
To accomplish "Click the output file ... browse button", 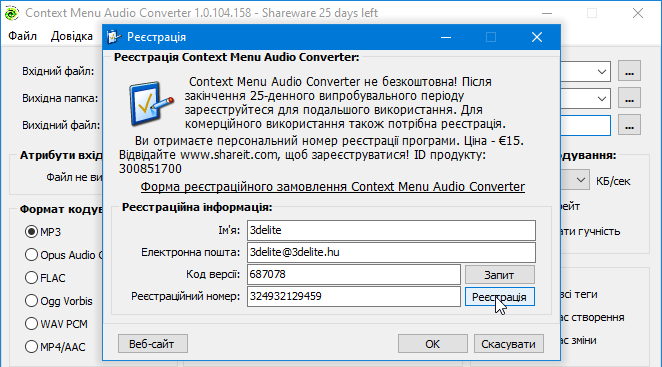I will point(629,125).
